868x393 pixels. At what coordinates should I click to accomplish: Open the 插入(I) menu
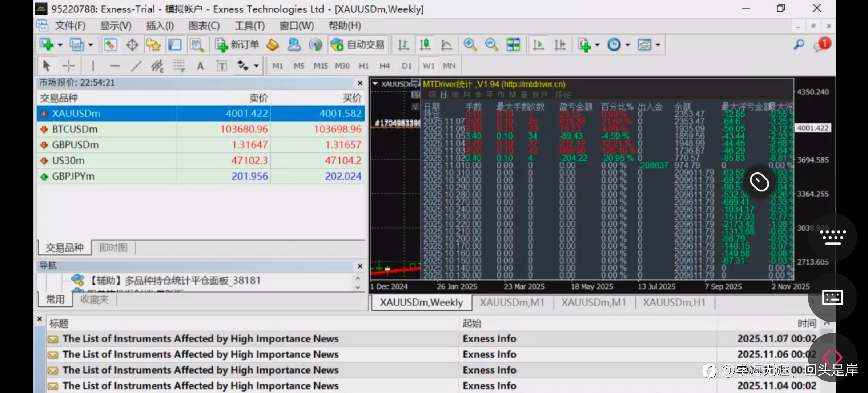(x=160, y=26)
